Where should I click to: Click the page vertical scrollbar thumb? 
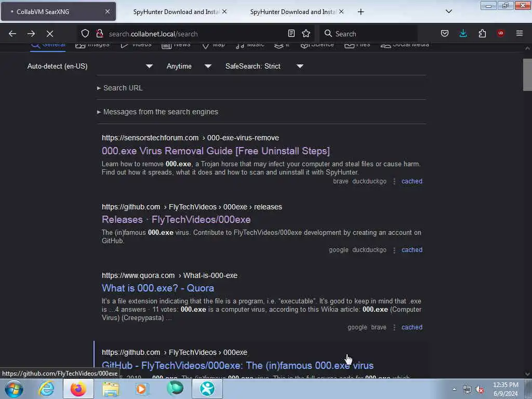coord(527,75)
